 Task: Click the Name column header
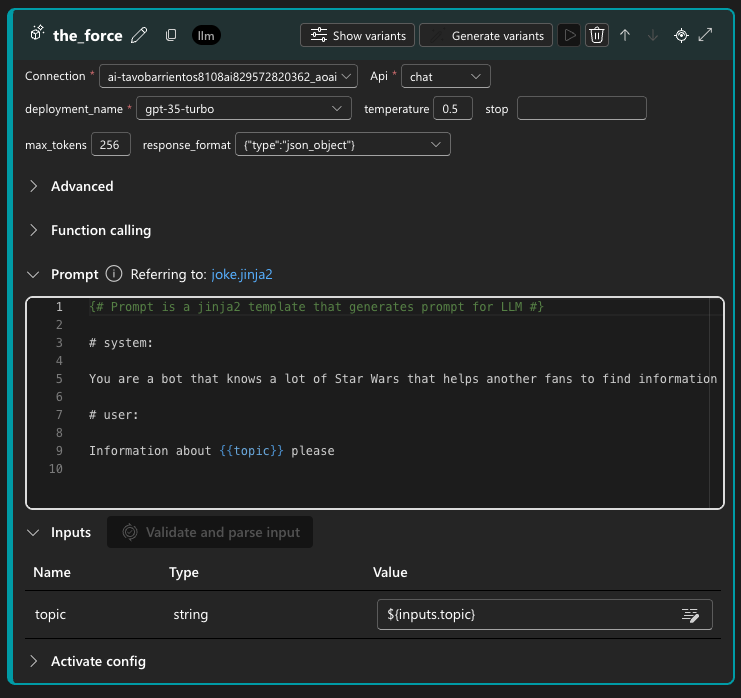point(52,572)
